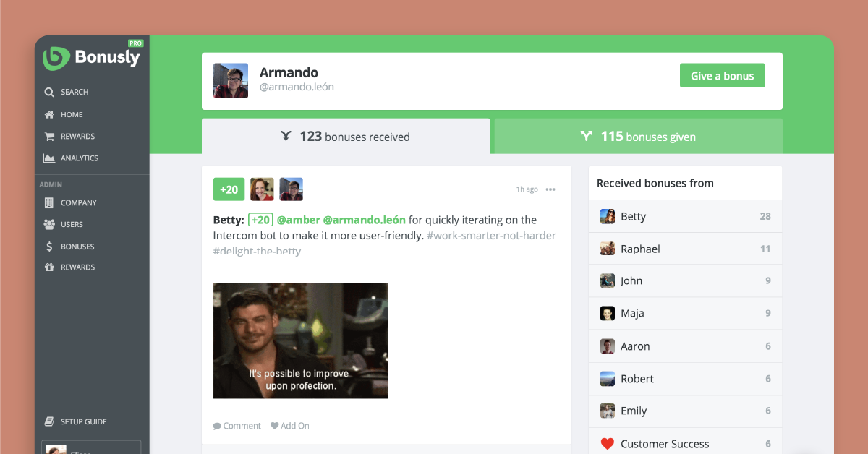Click the @amber mention
868x454 pixels.
[x=298, y=220]
